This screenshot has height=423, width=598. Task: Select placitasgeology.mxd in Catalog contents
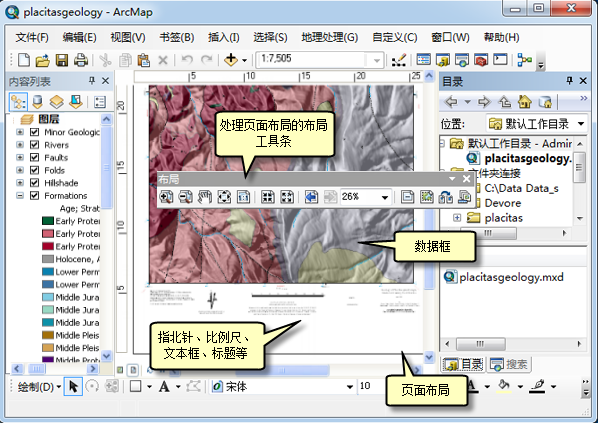tap(504, 277)
